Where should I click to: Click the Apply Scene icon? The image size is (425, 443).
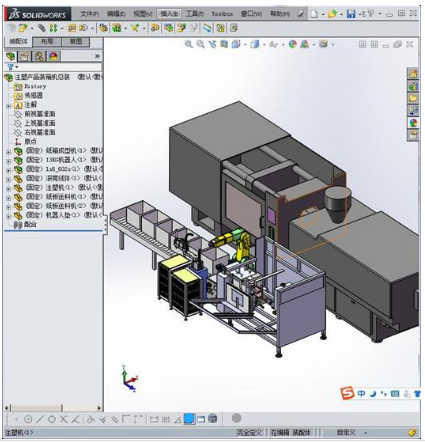pyautogui.click(x=304, y=44)
